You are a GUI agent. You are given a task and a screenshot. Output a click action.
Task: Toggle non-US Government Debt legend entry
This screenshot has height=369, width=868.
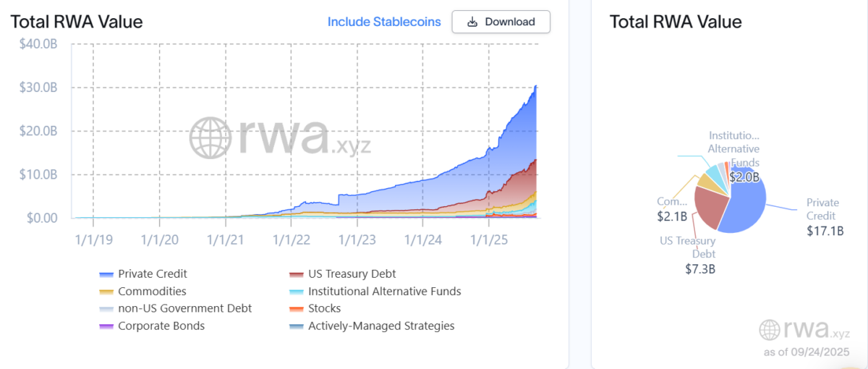tap(176, 309)
